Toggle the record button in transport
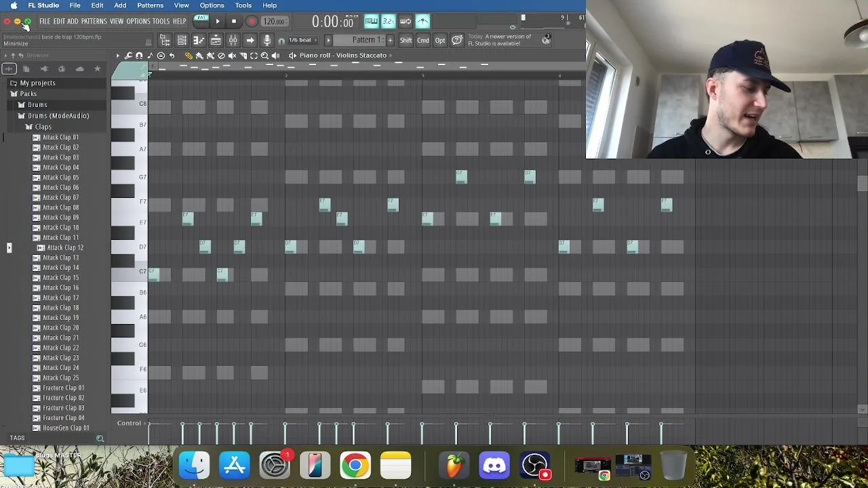This screenshot has width=868, height=488. coord(252,22)
